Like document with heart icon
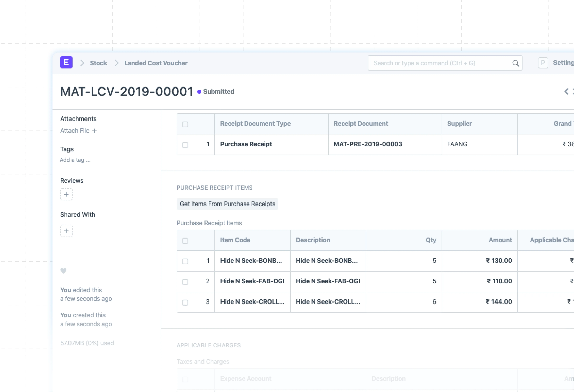Screen dimensions: 574x392 click(63, 270)
